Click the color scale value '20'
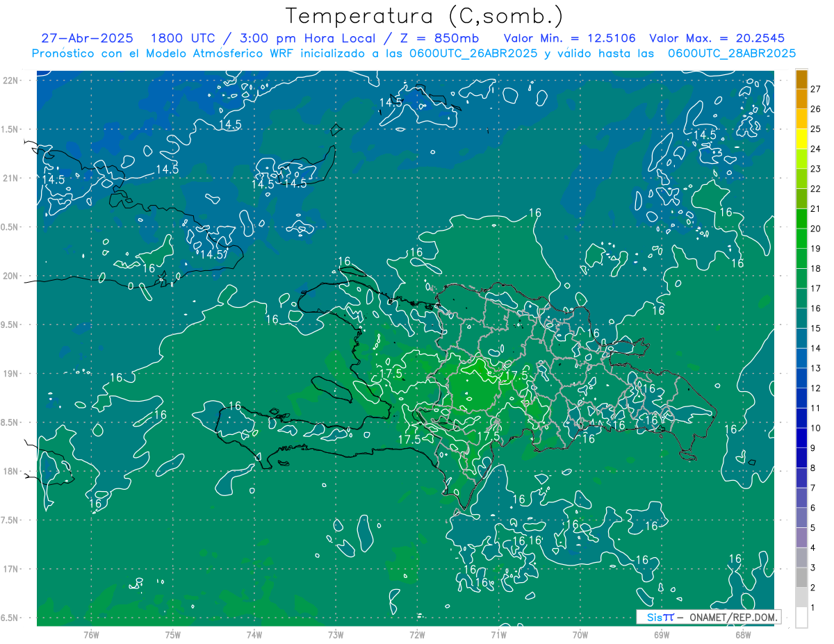The height and width of the screenshot is (644, 834). [815, 229]
